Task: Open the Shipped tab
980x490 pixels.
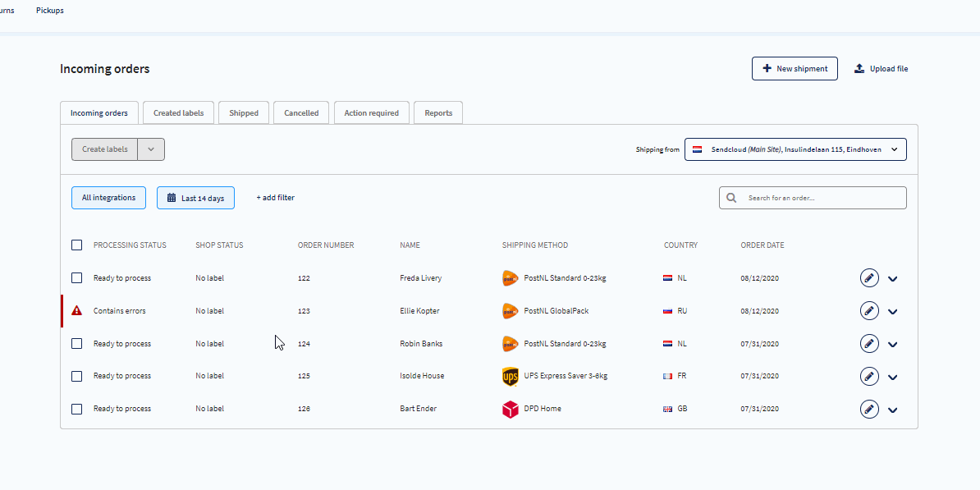Action: point(244,113)
